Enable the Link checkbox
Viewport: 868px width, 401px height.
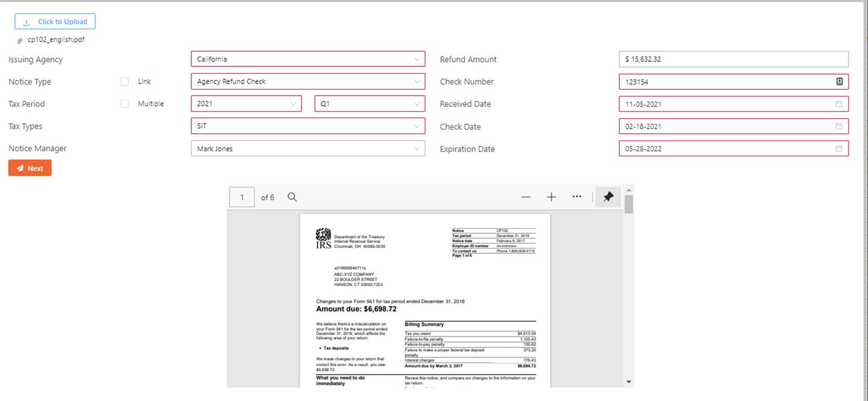pos(124,82)
